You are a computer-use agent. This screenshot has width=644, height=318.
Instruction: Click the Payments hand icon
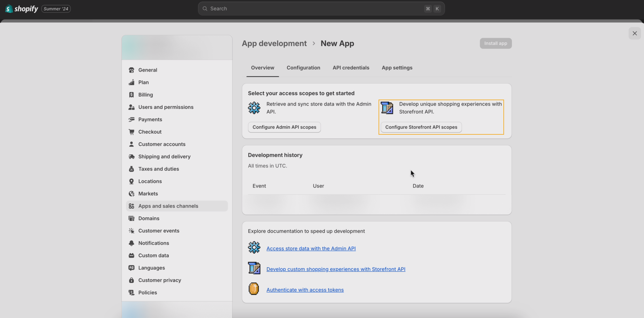[x=131, y=120]
